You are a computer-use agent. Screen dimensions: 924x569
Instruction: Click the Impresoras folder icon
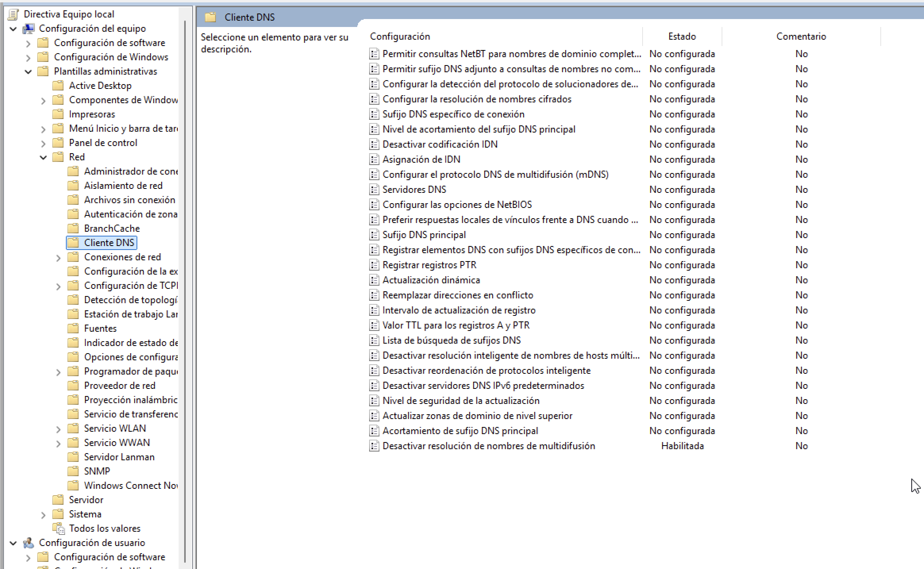pyautogui.click(x=58, y=114)
